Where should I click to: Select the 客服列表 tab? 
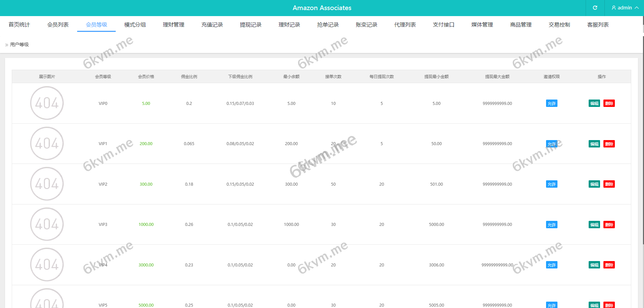tap(598, 25)
